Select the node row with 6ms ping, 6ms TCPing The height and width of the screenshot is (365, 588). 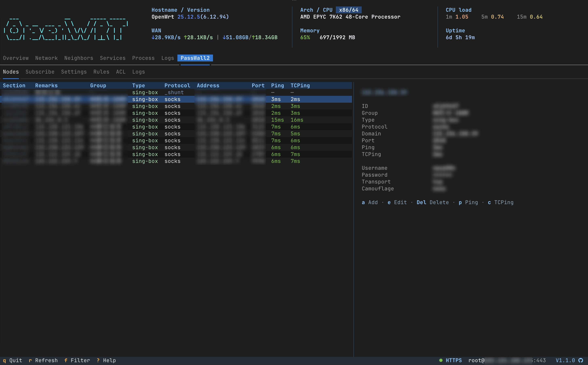pos(176,148)
